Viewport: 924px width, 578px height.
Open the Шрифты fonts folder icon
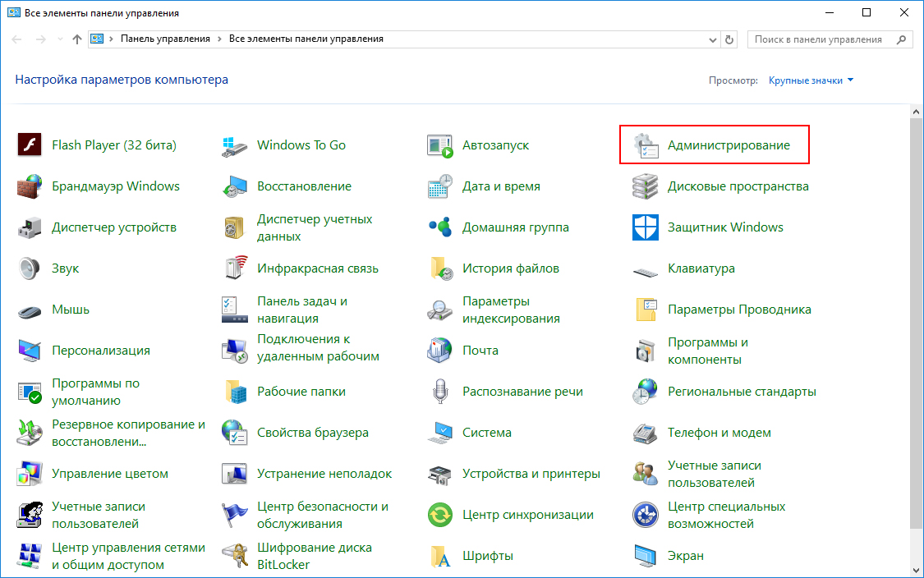tap(440, 556)
